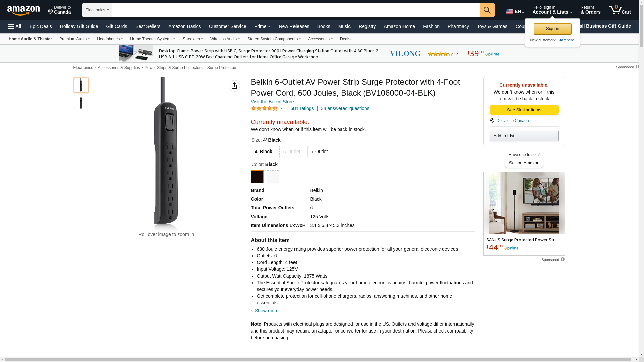Open the shopping cart icon

click(x=619, y=10)
